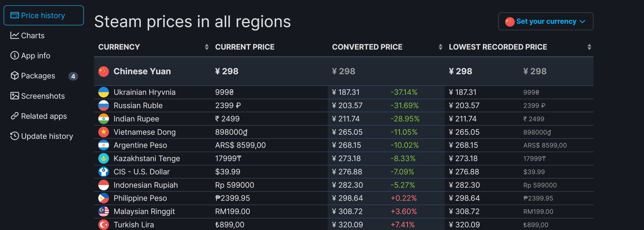Click the Vietnamese flag icon
This screenshot has width=644, height=230.
pos(103,132)
